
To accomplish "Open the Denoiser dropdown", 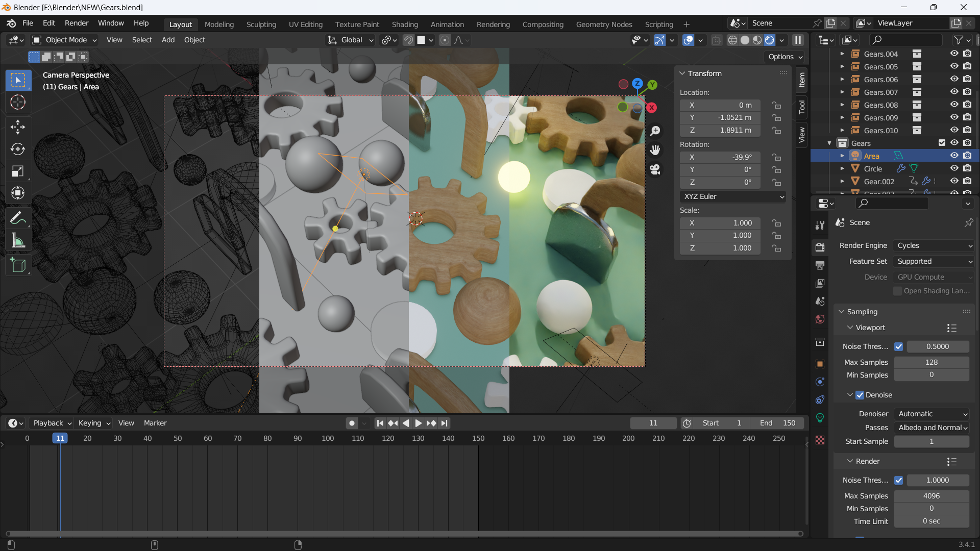I will point(932,414).
